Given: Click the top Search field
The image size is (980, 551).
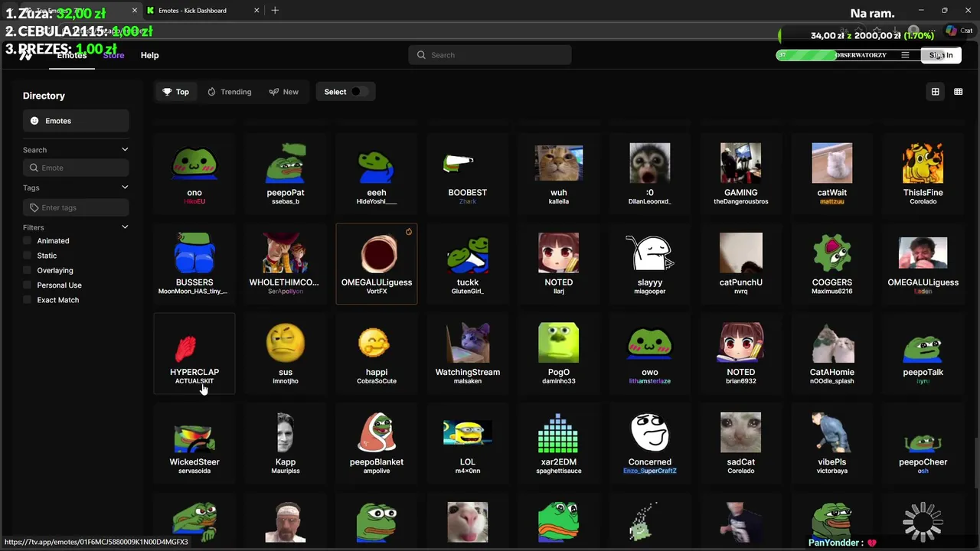Looking at the screenshot, I should coord(490,55).
